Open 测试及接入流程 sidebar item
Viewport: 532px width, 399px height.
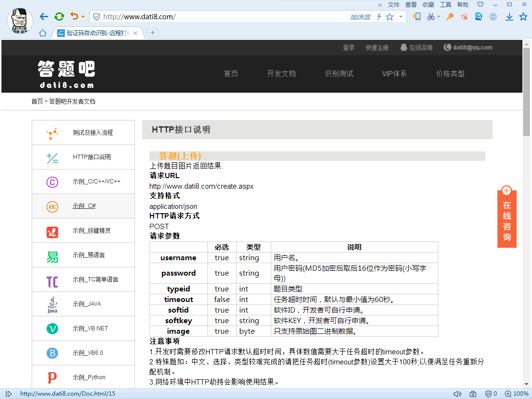(83, 133)
